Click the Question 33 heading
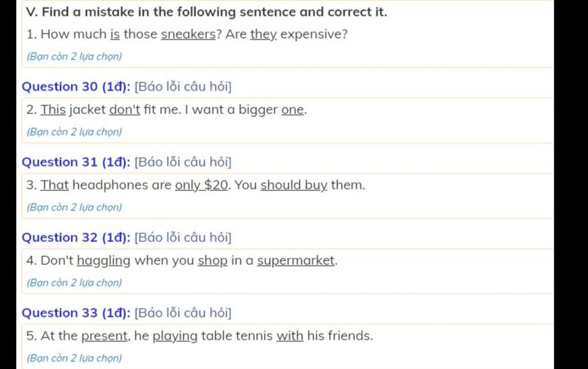The image size is (588, 369). [x=76, y=313]
